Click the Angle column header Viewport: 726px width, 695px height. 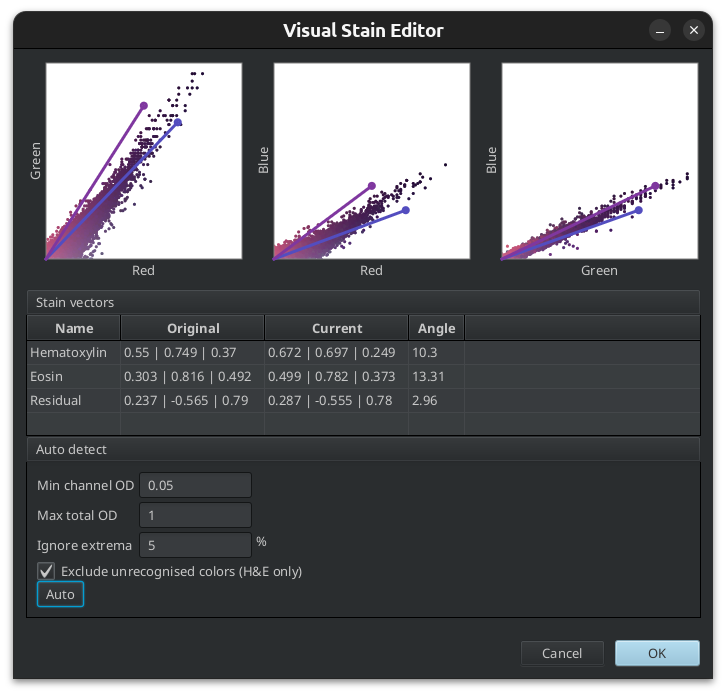[437, 328]
